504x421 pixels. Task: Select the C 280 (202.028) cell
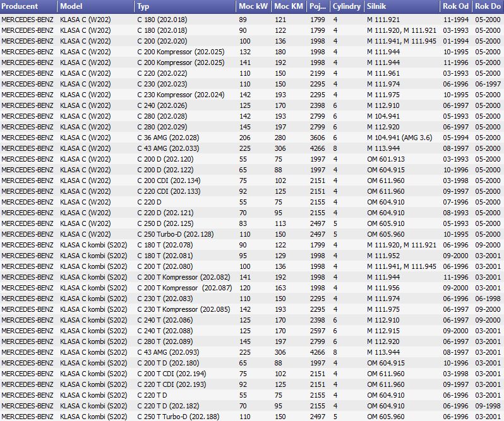point(162,116)
